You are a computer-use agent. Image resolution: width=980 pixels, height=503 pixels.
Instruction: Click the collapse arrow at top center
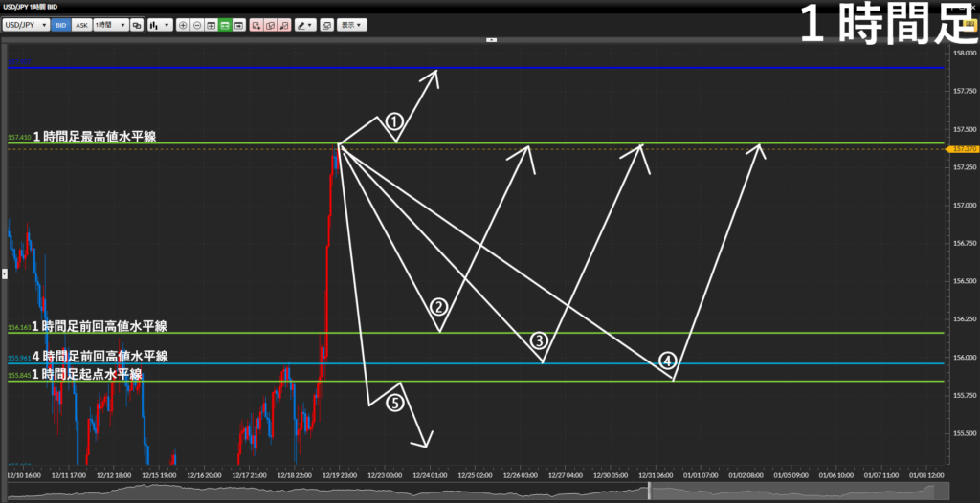[491, 40]
